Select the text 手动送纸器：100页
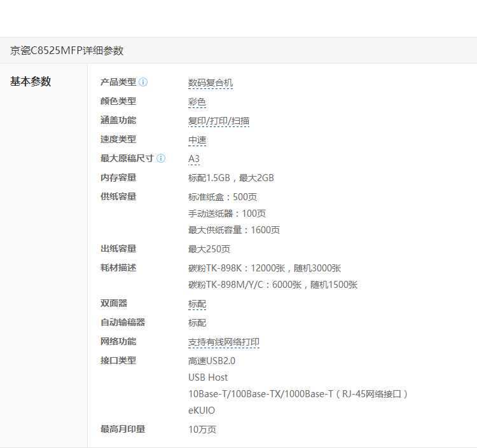 point(227,214)
